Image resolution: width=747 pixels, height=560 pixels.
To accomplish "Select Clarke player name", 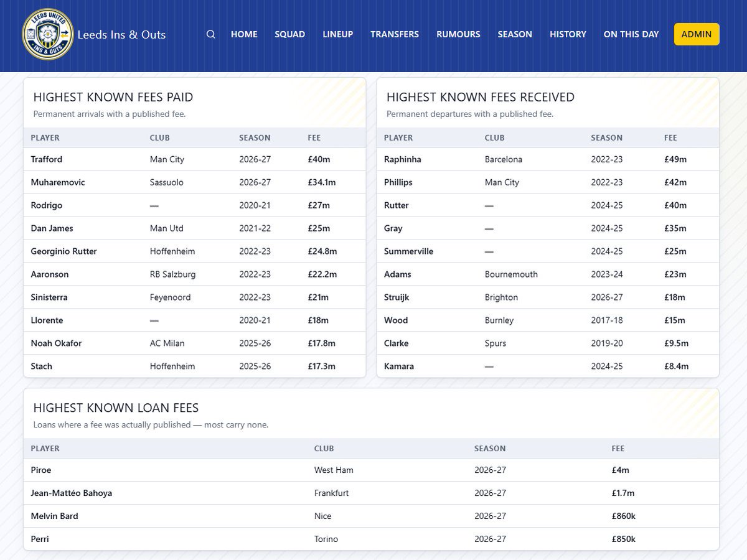I will coord(397,343).
